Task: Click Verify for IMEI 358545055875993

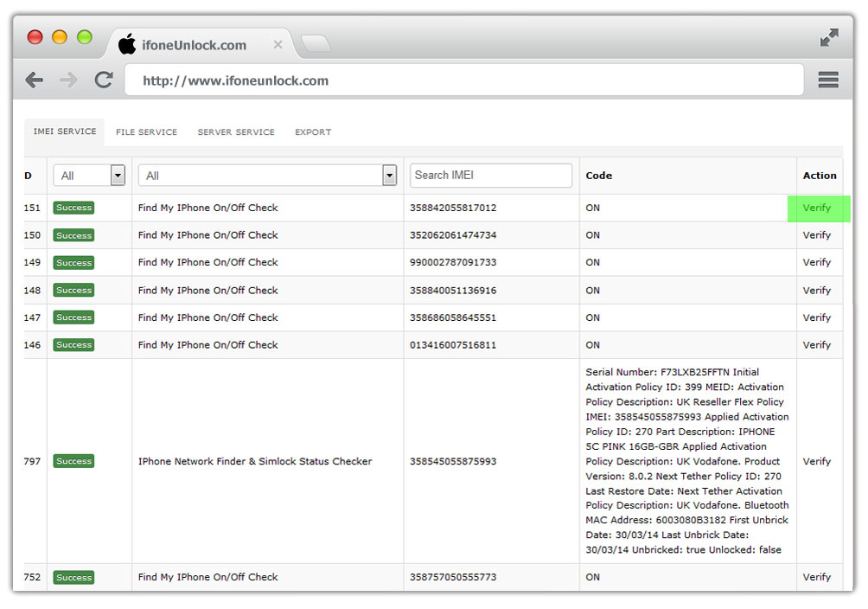Action: (x=817, y=461)
